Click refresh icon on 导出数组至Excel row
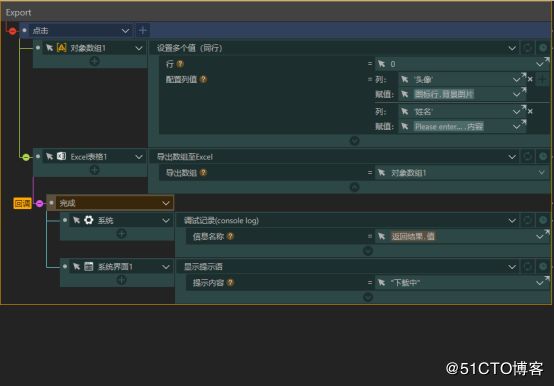554x386 pixels. tap(528, 156)
